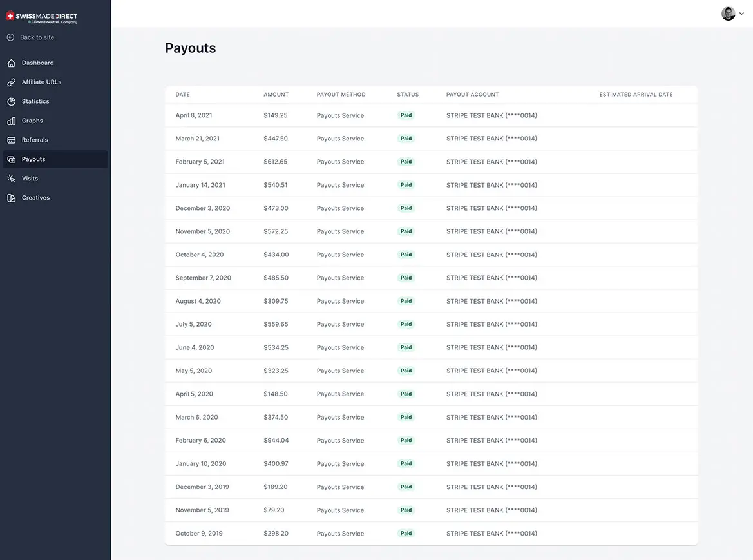This screenshot has width=753, height=560.
Task: Open the profile avatar menu
Action: tap(728, 13)
